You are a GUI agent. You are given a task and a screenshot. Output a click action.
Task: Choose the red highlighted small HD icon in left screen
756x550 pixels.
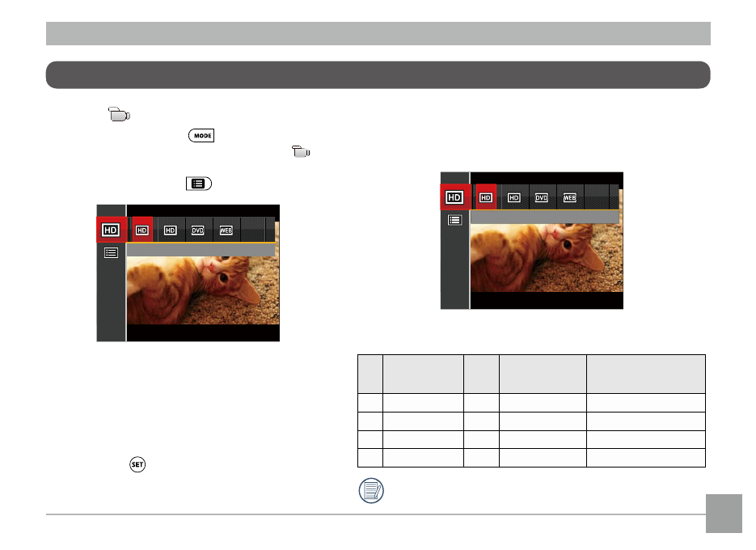[141, 231]
